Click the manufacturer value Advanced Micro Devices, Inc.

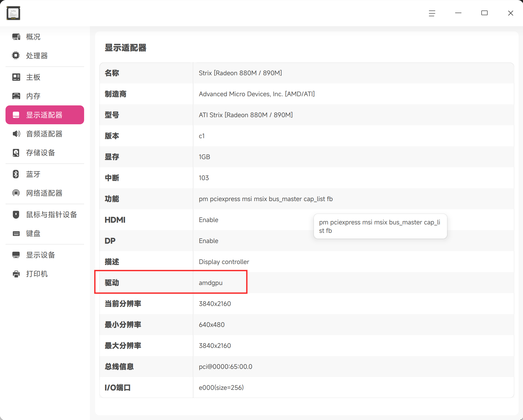pyautogui.click(x=257, y=94)
